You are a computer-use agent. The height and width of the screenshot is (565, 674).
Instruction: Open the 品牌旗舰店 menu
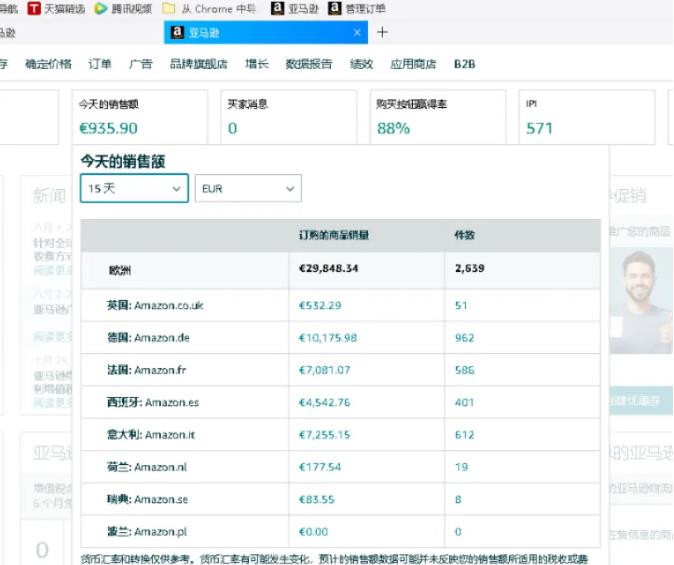click(x=199, y=64)
